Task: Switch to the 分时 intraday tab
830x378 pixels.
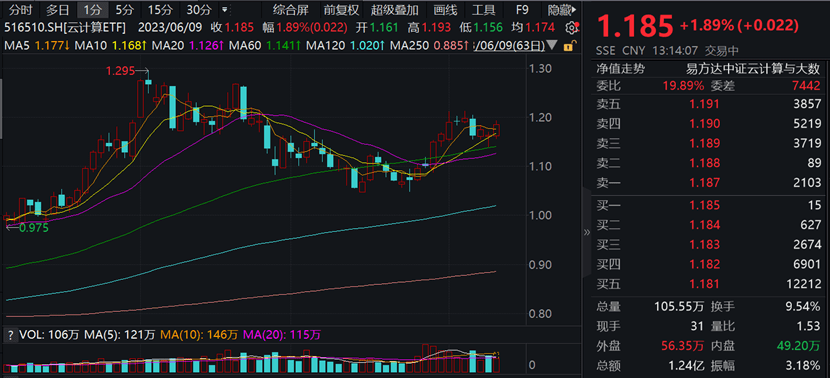Action: pyautogui.click(x=21, y=10)
